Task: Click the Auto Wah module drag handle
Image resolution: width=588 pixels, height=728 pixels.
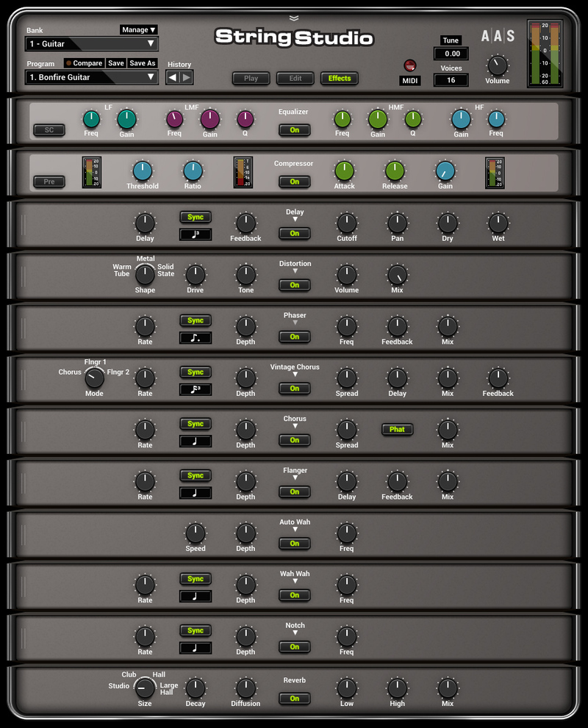Action: [x=24, y=534]
